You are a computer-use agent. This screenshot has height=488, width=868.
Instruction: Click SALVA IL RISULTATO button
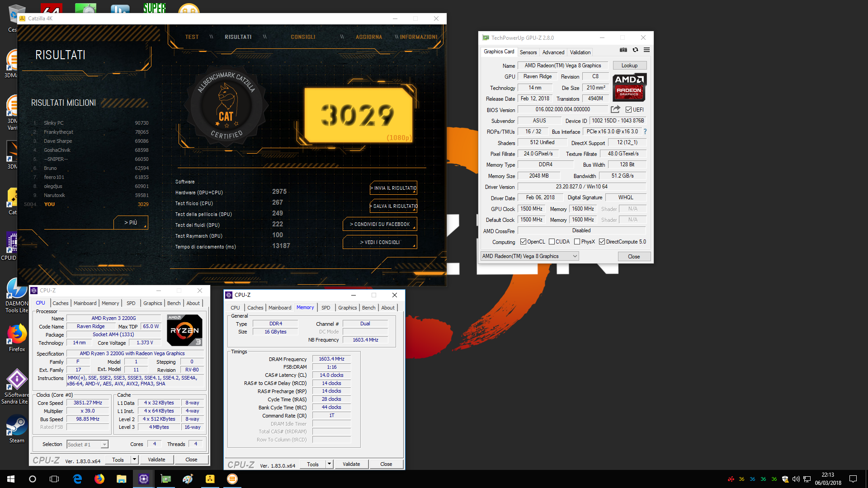click(x=393, y=206)
